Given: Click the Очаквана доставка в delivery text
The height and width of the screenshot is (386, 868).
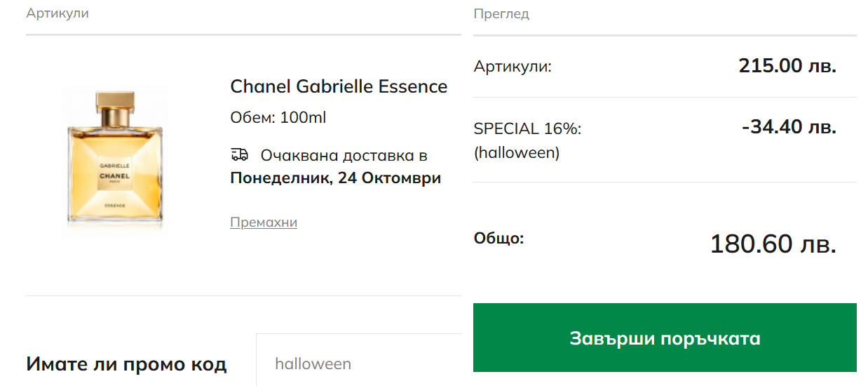Looking at the screenshot, I should click(x=344, y=155).
